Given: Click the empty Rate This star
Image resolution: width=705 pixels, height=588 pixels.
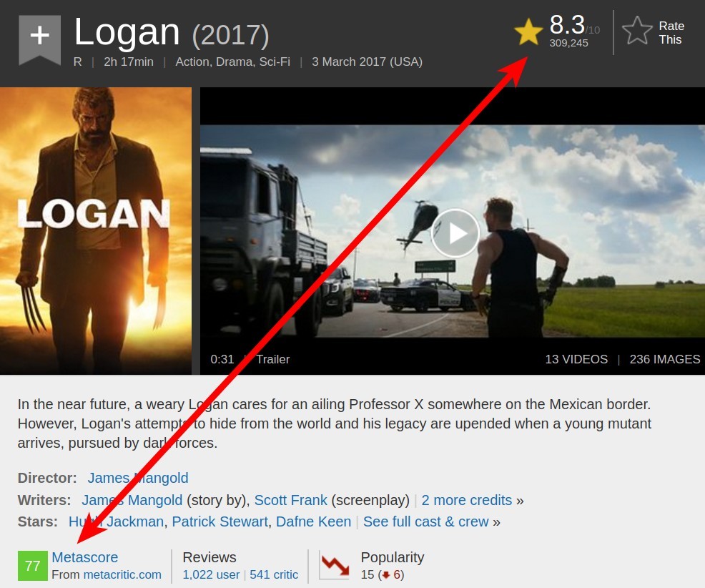Looking at the screenshot, I should click(x=637, y=31).
